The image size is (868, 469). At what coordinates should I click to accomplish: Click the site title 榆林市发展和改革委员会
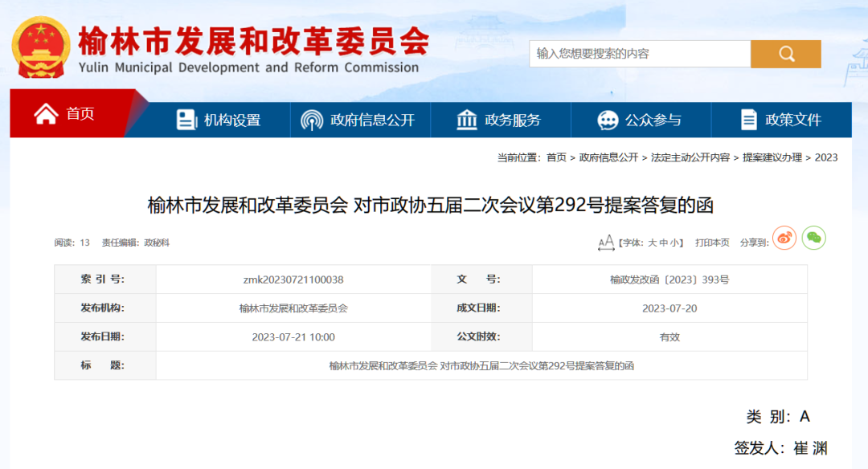(253, 42)
